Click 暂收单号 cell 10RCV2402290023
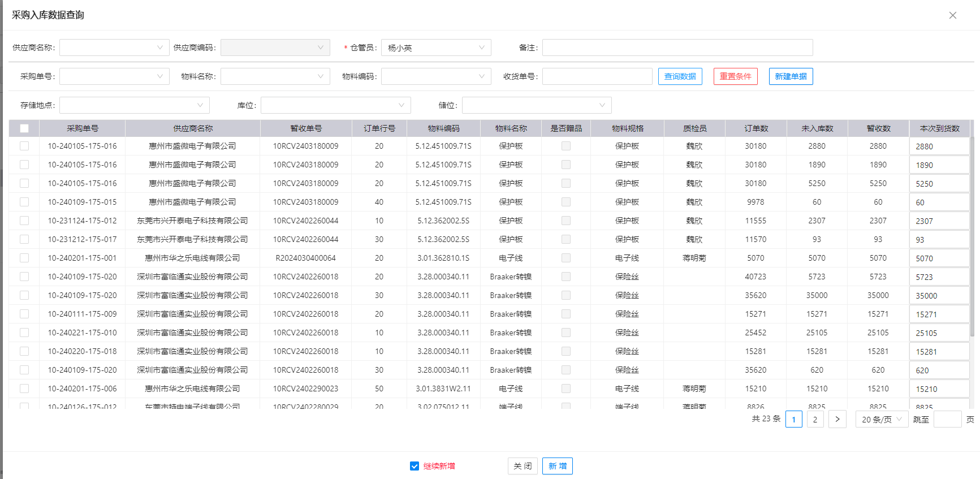This screenshot has height=479, width=980. pos(306,389)
